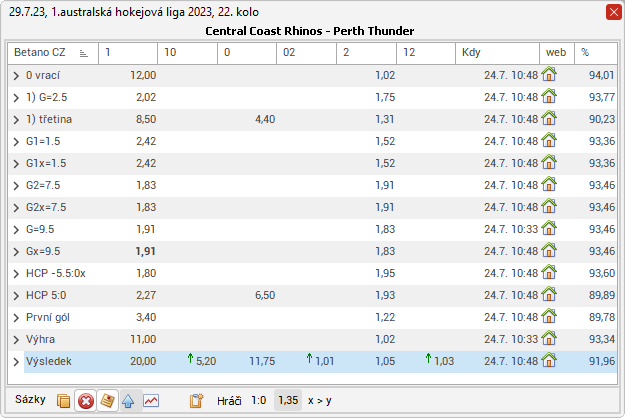Click the Kdy column header
Screen dimensions: 625x418
click(x=497, y=52)
